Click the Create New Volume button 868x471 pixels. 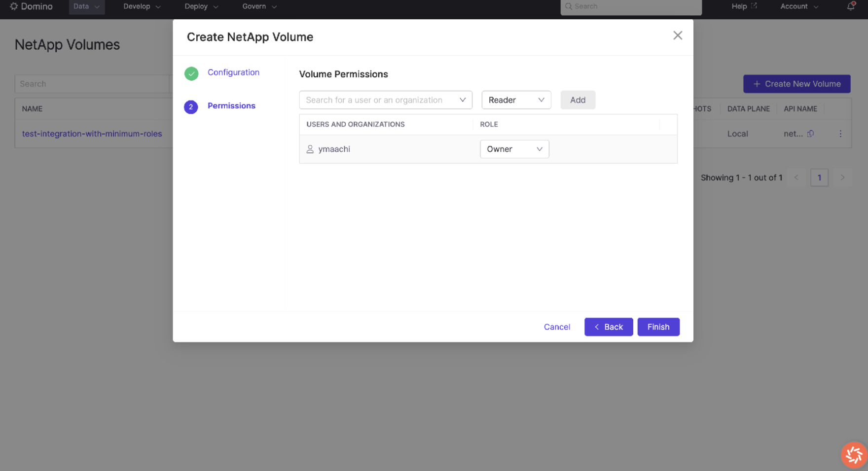click(x=796, y=84)
